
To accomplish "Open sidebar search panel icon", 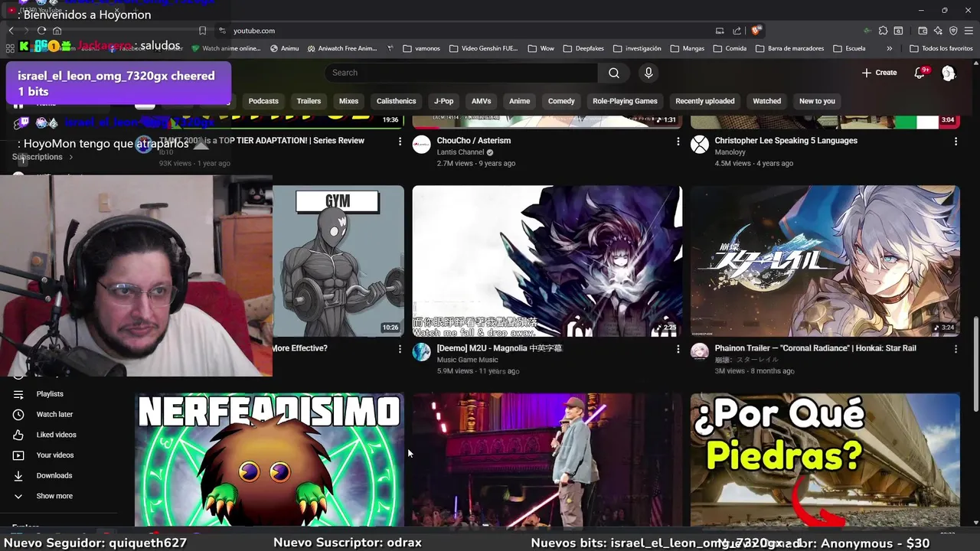I will [898, 31].
